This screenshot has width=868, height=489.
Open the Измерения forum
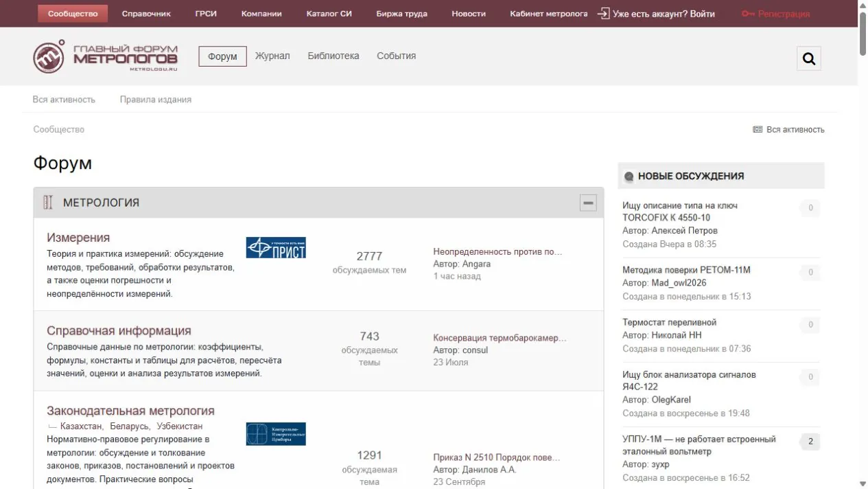point(78,238)
